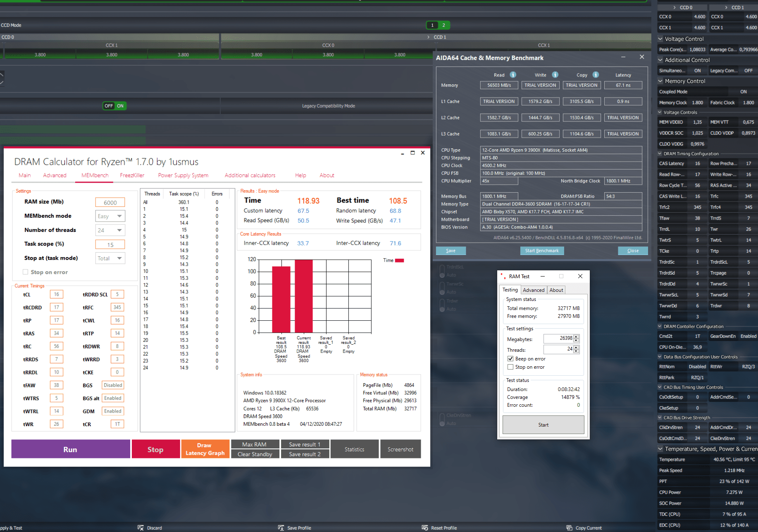Collapse the Voltage Control section
Screen dimensions: 758x532
(660, 39)
